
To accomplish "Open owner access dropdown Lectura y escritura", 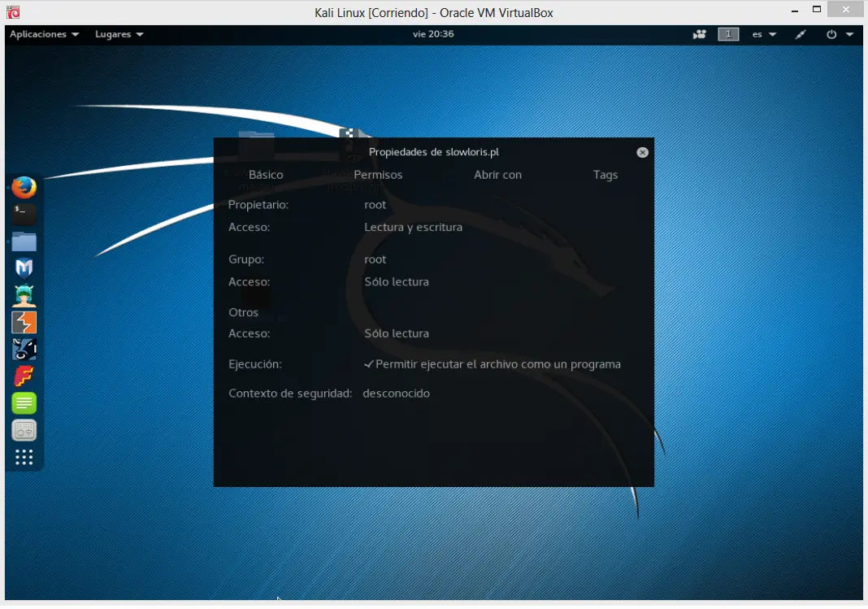I will click(413, 227).
